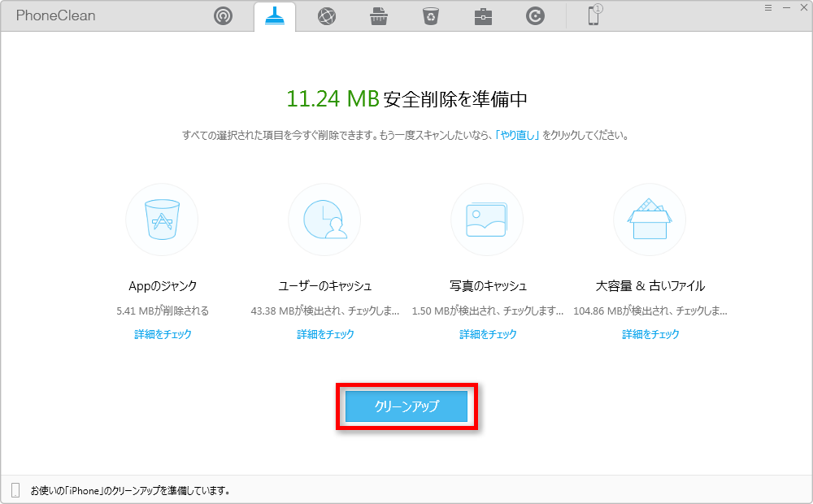The image size is (813, 504).
Task: Click the 写真のキャッシュ label
Action: tap(488, 285)
